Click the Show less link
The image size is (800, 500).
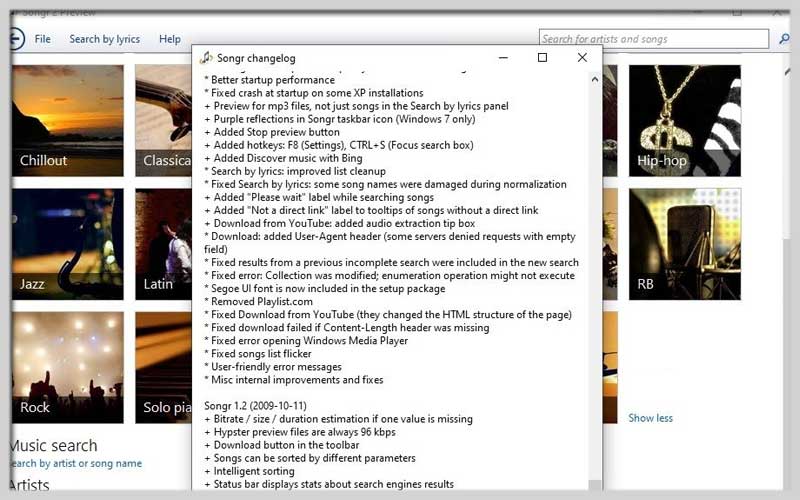coord(651,418)
